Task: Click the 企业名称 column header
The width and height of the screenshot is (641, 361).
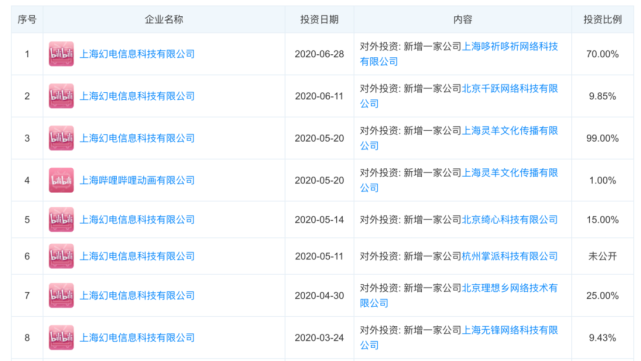Action: click(164, 19)
